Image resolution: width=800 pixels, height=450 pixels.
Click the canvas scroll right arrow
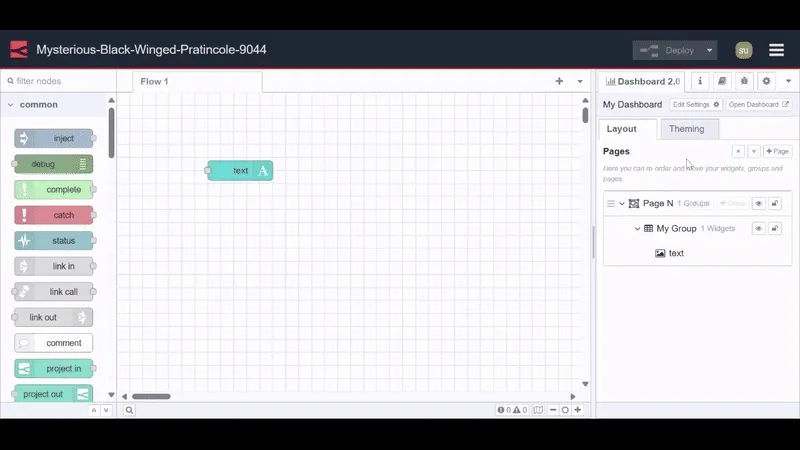click(x=572, y=396)
